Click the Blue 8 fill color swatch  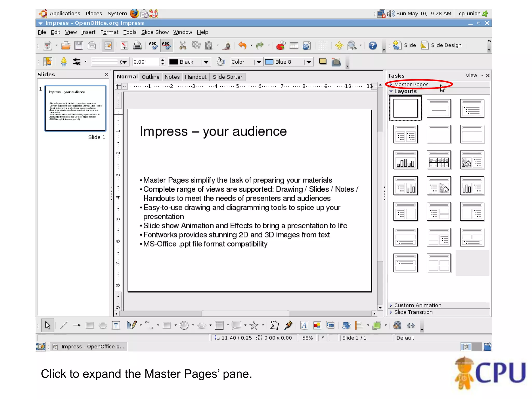coord(269,62)
